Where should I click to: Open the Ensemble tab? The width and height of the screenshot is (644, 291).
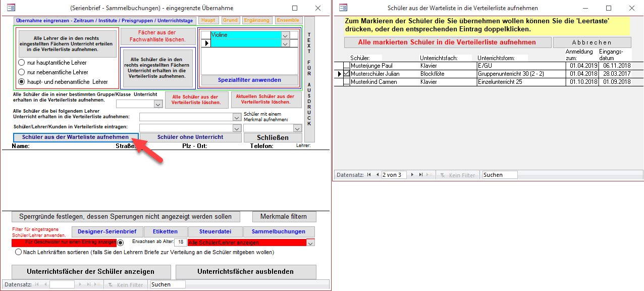click(x=288, y=20)
